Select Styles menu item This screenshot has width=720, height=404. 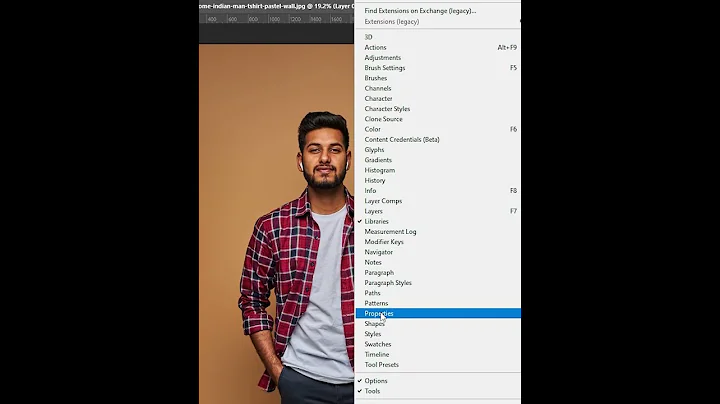coord(438,334)
